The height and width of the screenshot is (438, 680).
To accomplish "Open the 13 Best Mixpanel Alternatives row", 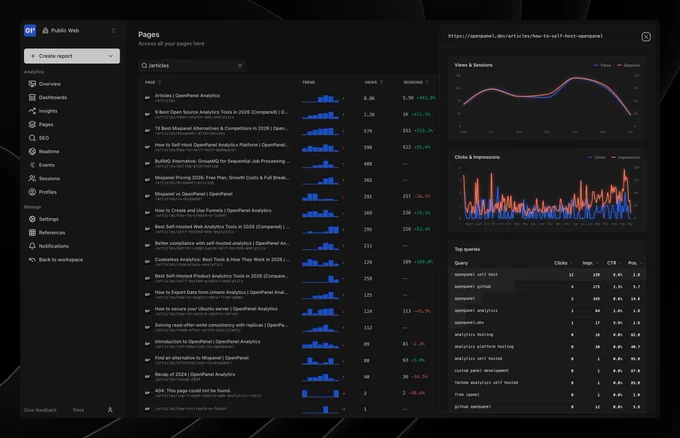I will 290,131.
